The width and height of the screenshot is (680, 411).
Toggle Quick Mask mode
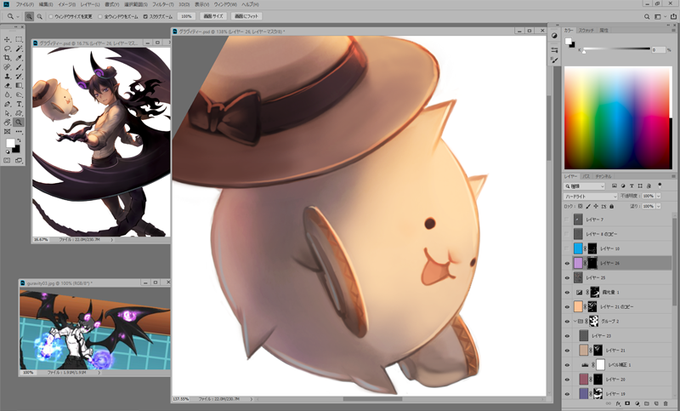(x=7, y=160)
